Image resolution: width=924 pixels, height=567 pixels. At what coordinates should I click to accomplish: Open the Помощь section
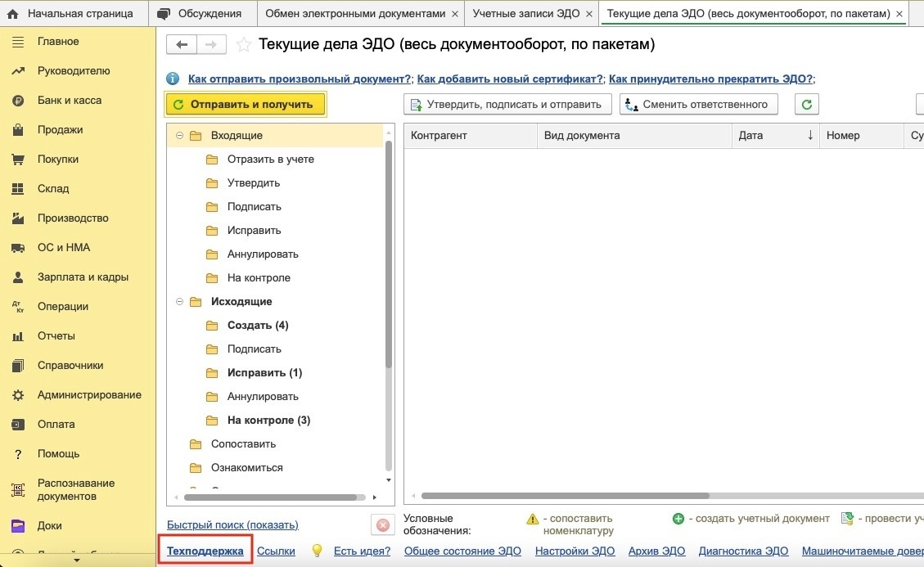(x=58, y=454)
